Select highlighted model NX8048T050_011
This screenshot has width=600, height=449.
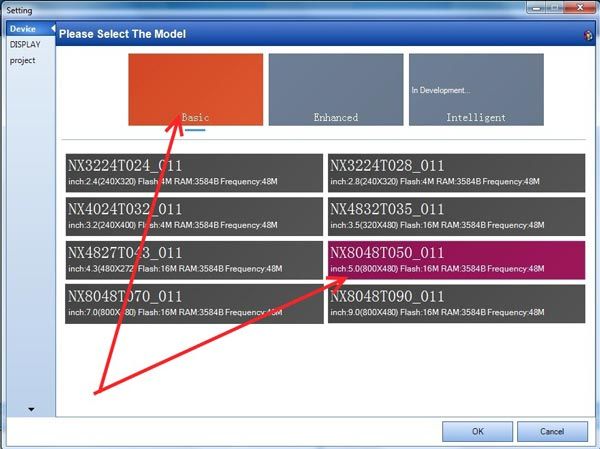[455, 260]
